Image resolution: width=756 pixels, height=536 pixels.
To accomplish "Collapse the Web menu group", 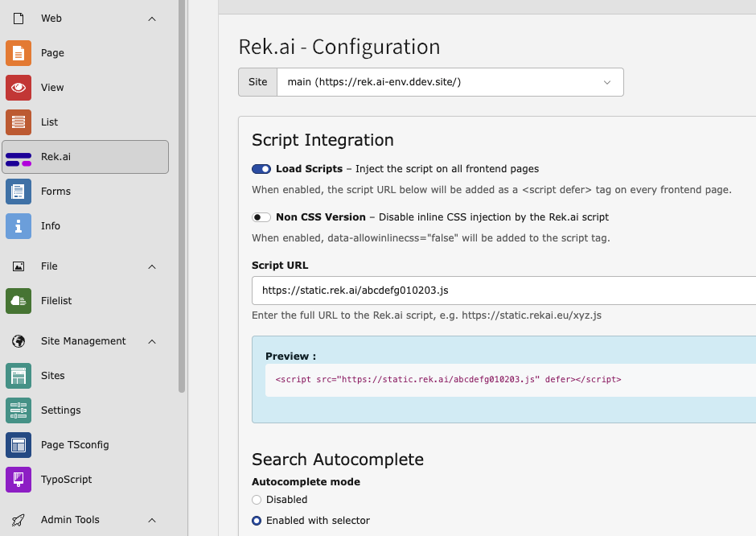I will coord(152,19).
